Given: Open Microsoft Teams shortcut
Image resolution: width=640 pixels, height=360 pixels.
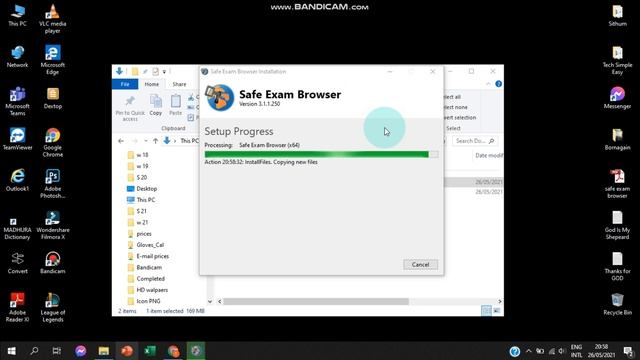Looking at the screenshot, I should (18, 101).
